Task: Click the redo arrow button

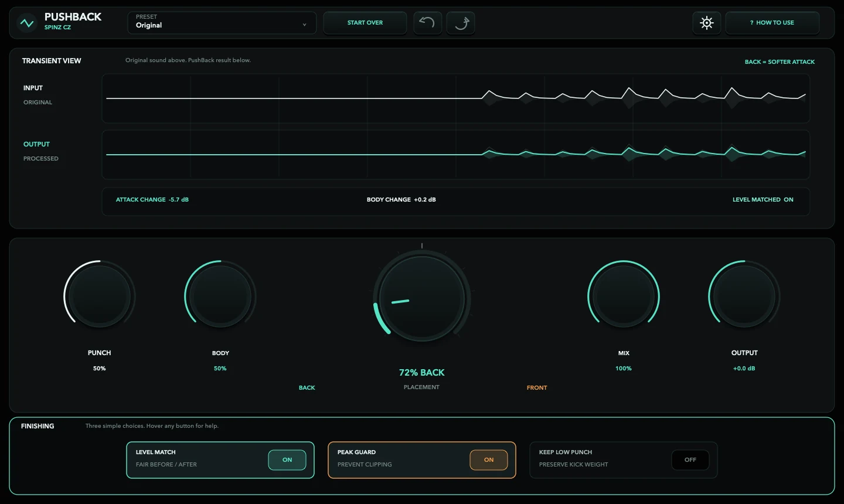Action: (461, 23)
